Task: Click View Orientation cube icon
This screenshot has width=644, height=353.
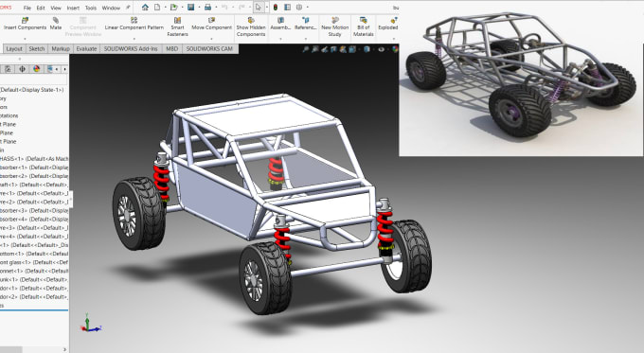Action: [352, 49]
